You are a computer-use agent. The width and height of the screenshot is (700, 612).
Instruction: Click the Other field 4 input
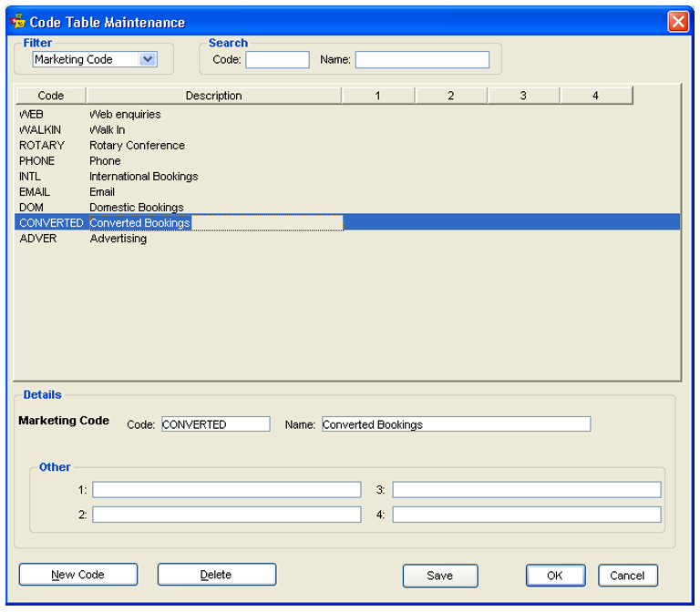coord(527,515)
